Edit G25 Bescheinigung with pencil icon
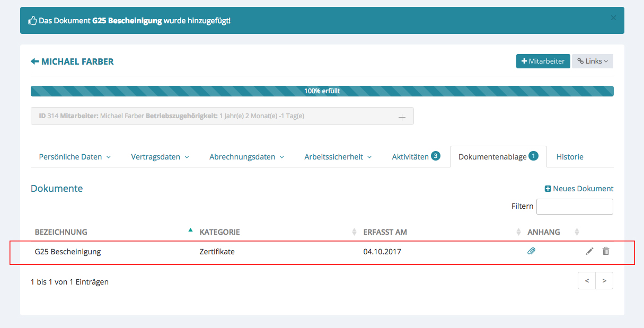The width and height of the screenshot is (644, 328). [x=589, y=252]
